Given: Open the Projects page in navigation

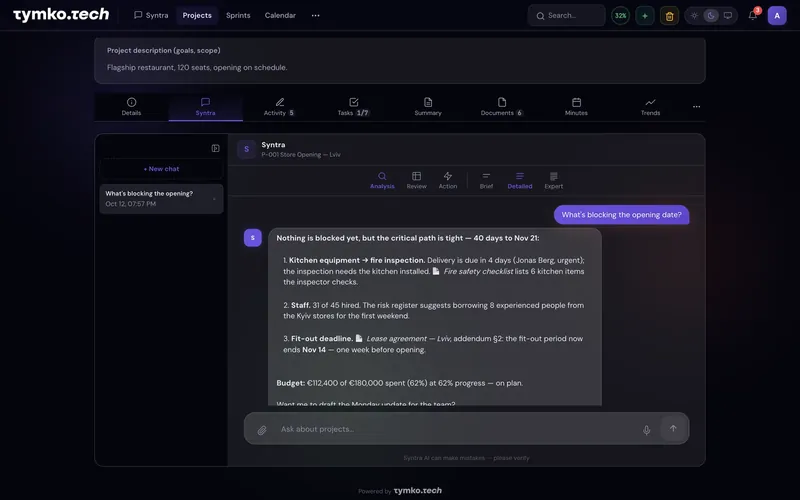Looking at the screenshot, I should (197, 15).
